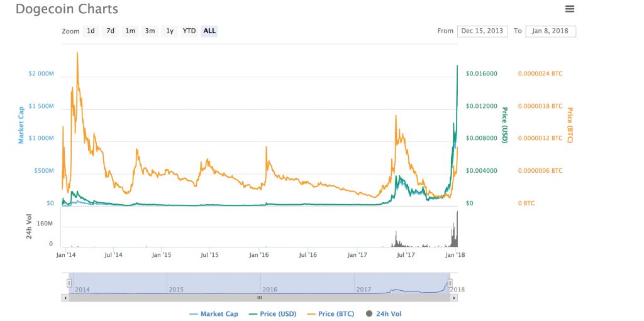The image size is (644, 321).
Task: Click the navigator right range handle
Action: [450, 283]
